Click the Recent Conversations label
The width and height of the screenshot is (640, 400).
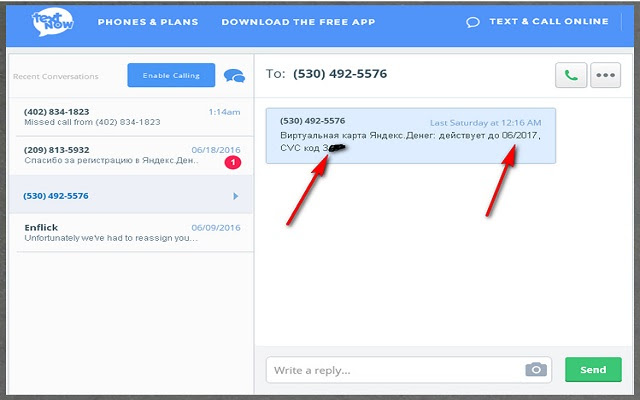tap(56, 76)
